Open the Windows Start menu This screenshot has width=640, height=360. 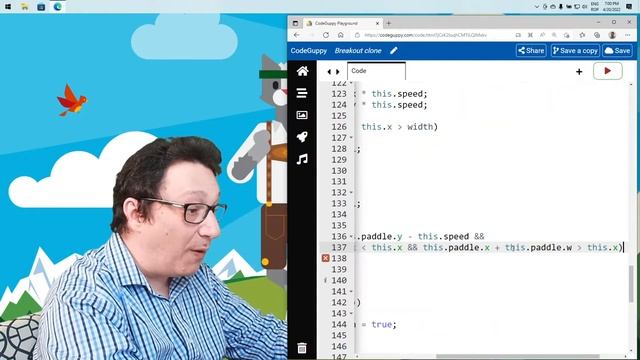(x=8, y=7)
